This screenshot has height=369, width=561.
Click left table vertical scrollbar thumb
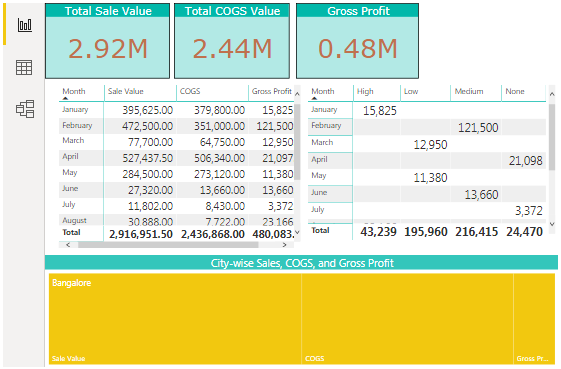(297, 141)
